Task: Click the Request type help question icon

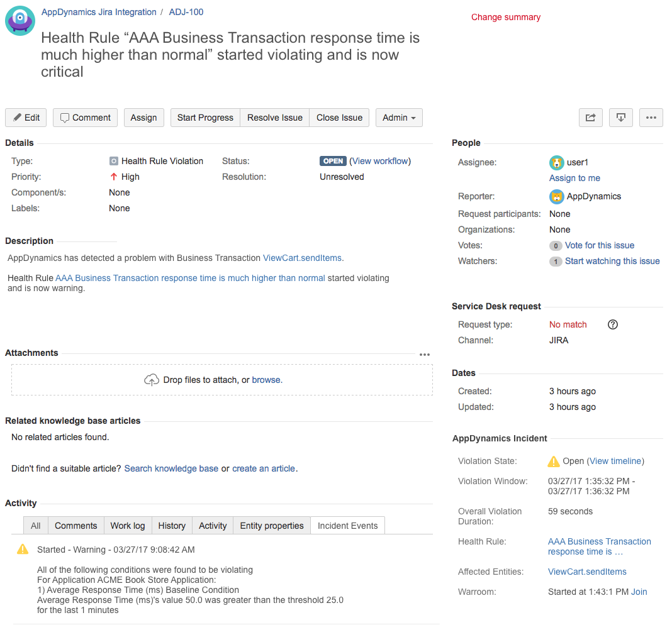Action: tap(613, 324)
